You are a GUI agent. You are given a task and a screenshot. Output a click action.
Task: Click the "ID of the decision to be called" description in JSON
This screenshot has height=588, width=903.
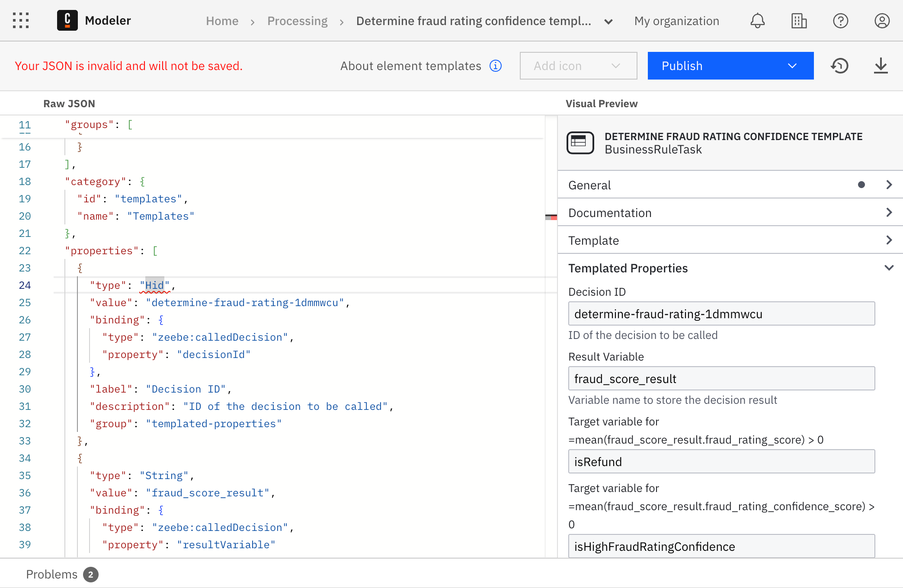click(285, 406)
